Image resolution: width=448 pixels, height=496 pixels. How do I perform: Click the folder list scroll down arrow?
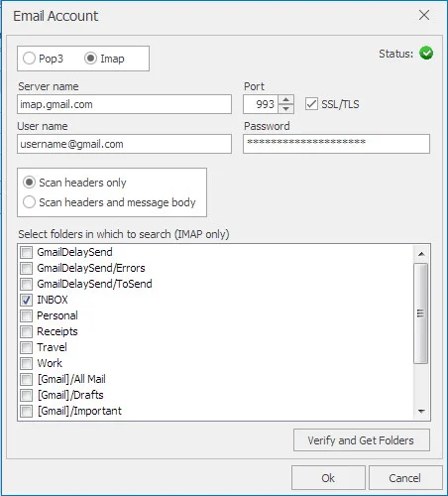pyautogui.click(x=421, y=411)
